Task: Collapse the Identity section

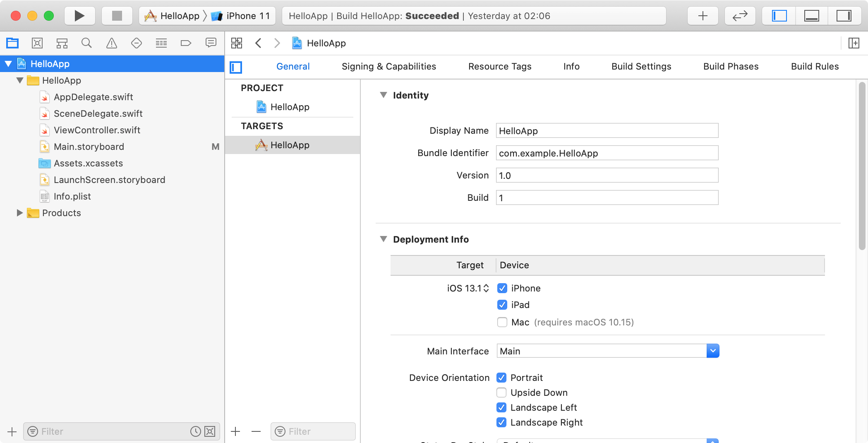Action: [384, 95]
